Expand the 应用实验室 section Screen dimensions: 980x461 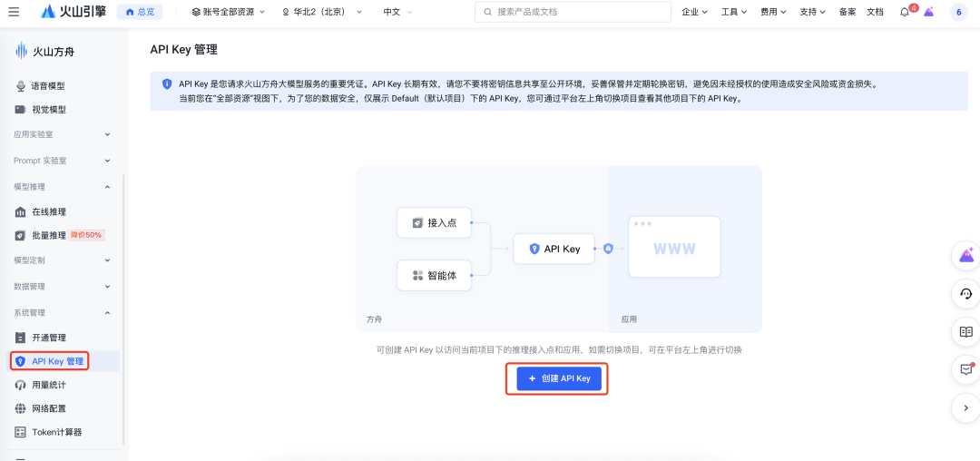click(x=63, y=134)
